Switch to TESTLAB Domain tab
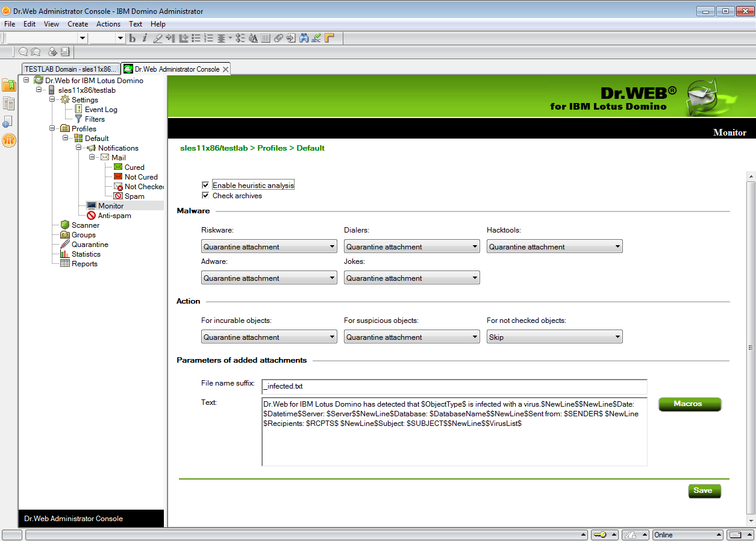 70,69
